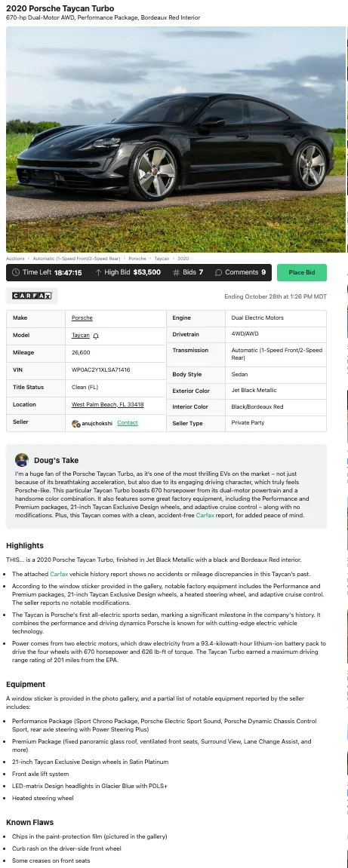The width and height of the screenshot is (348, 868).
Task: Select the 2020 breadcrumb item
Action: coord(183,259)
